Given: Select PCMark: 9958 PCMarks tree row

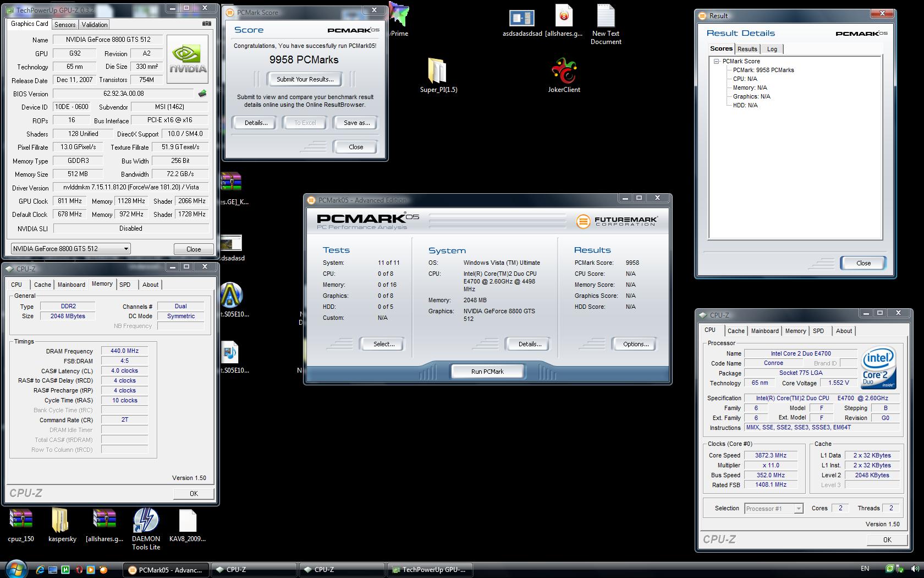Looking at the screenshot, I should [763, 70].
